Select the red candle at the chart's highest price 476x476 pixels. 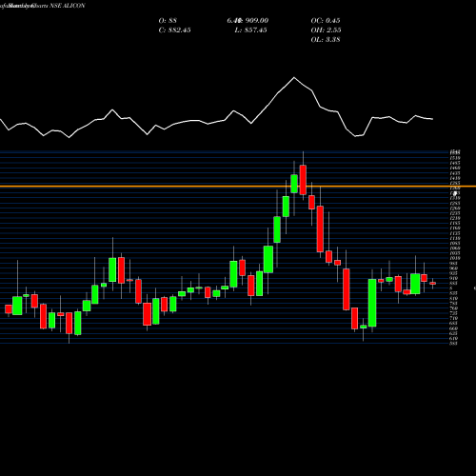[x=303, y=180]
